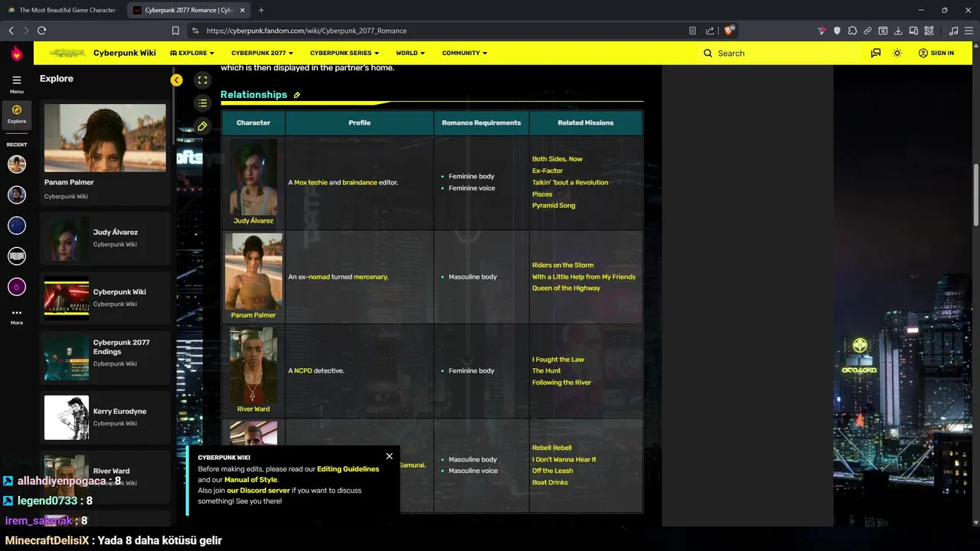Expand the CYBERPUNK SERIES dropdown
The width and height of the screenshot is (980, 551).
click(x=345, y=53)
